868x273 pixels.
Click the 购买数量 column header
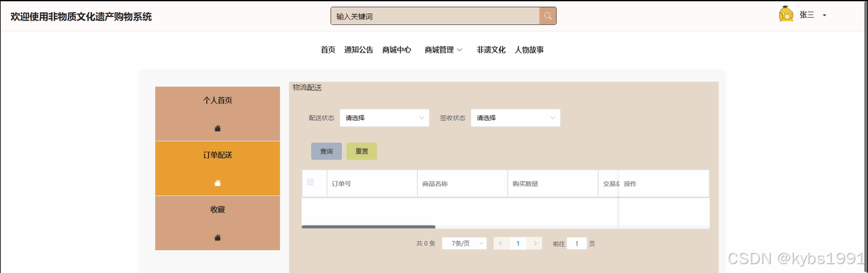pos(553,183)
